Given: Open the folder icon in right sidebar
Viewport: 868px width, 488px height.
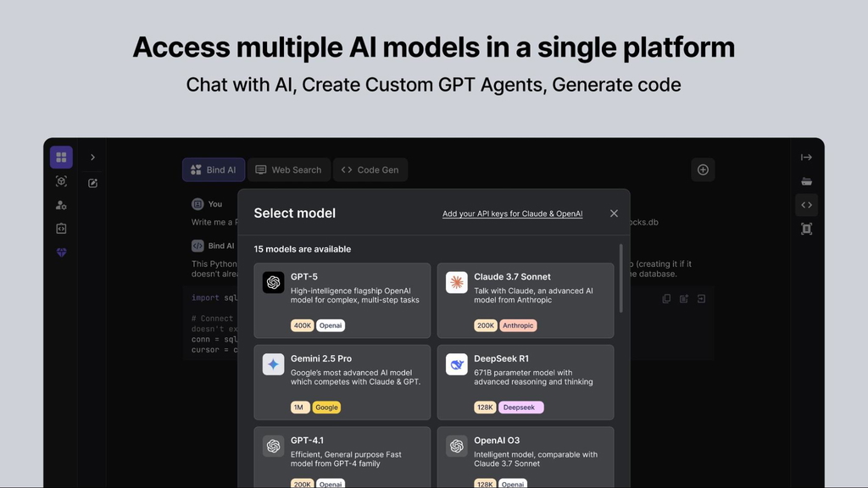Looking at the screenshot, I should tap(806, 181).
